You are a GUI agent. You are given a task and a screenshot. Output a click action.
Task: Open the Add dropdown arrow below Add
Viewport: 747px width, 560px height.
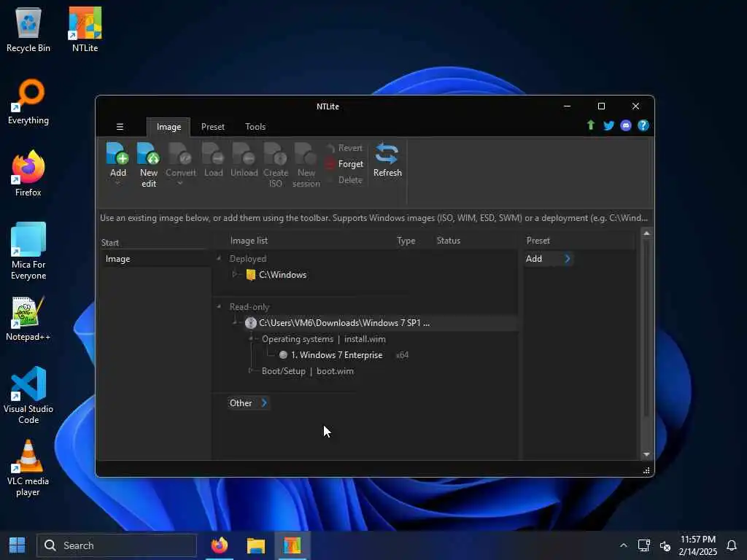pos(117,183)
